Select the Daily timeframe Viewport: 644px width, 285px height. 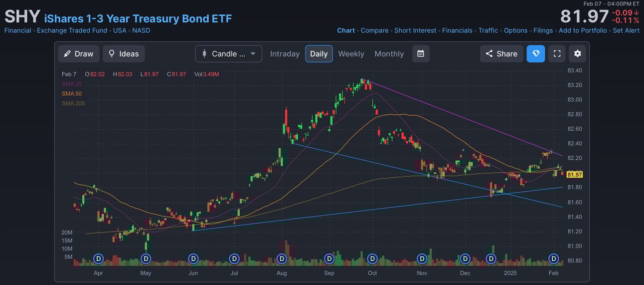[x=319, y=54]
